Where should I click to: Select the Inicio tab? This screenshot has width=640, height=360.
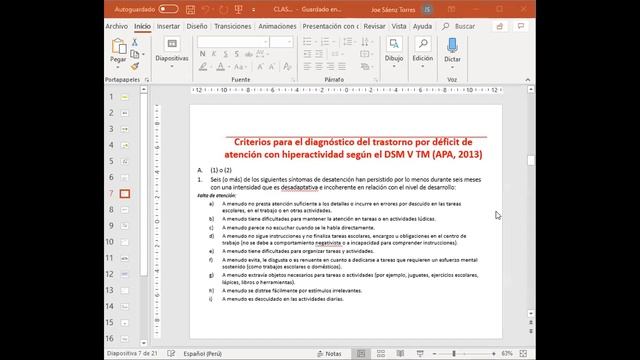(x=142, y=26)
